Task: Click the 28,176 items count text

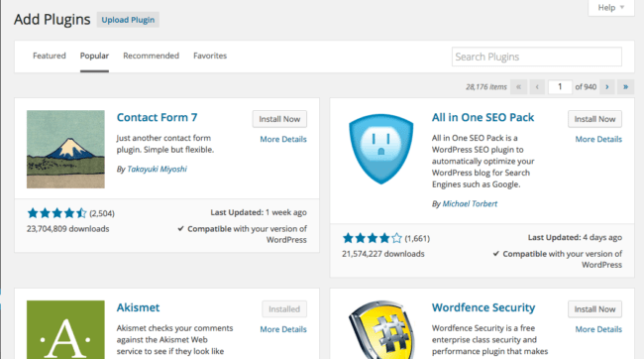Action: [x=486, y=86]
